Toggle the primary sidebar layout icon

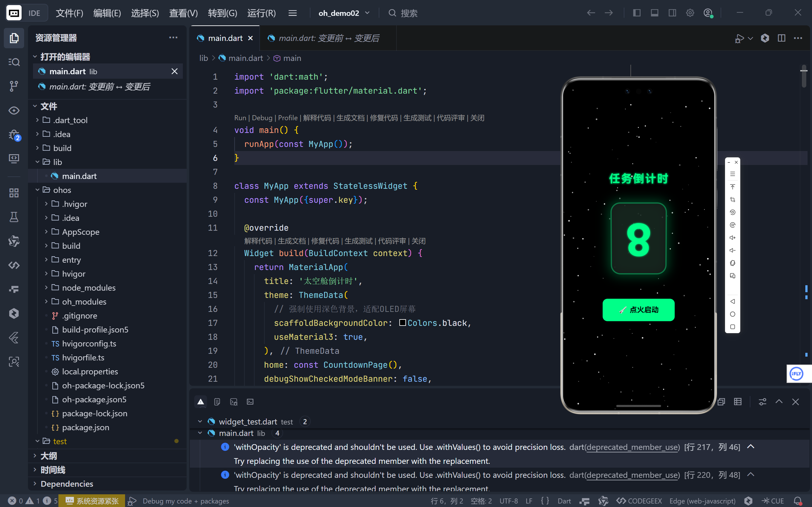coord(636,13)
